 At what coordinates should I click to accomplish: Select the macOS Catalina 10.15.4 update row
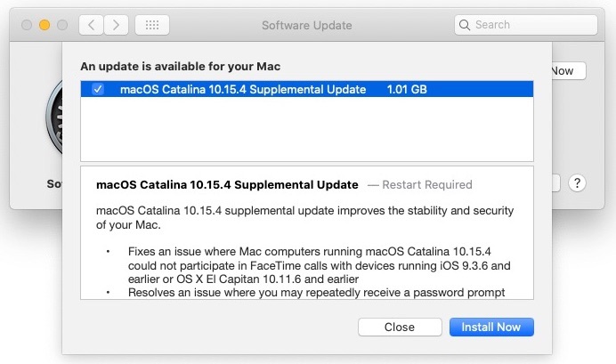pos(307,89)
